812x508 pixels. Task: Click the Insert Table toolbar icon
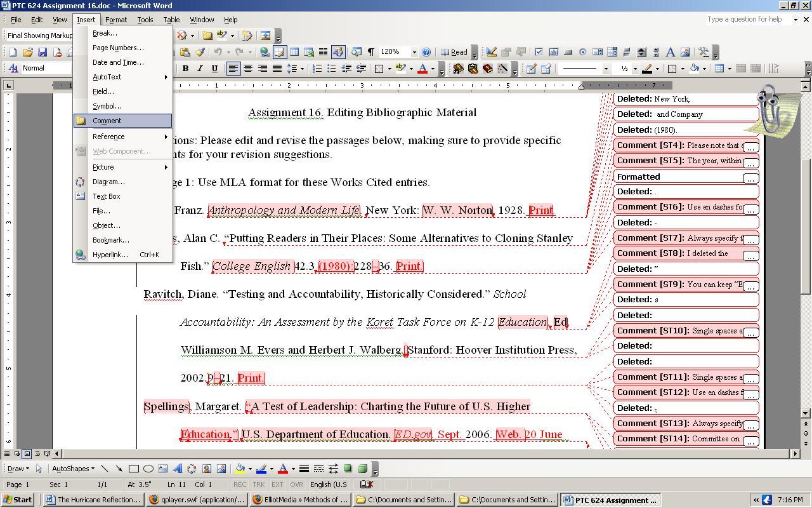click(x=294, y=52)
